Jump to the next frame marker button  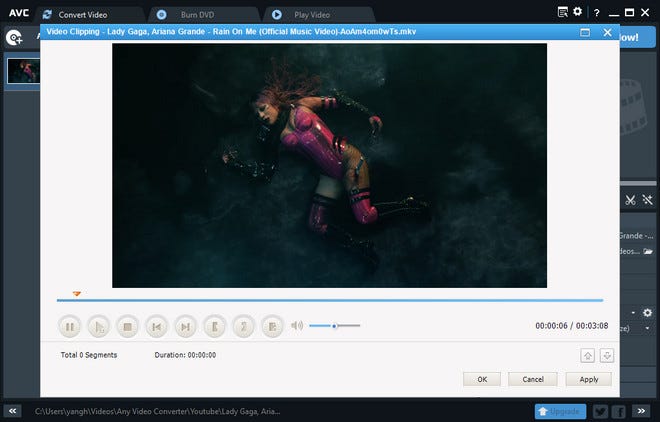click(185, 326)
